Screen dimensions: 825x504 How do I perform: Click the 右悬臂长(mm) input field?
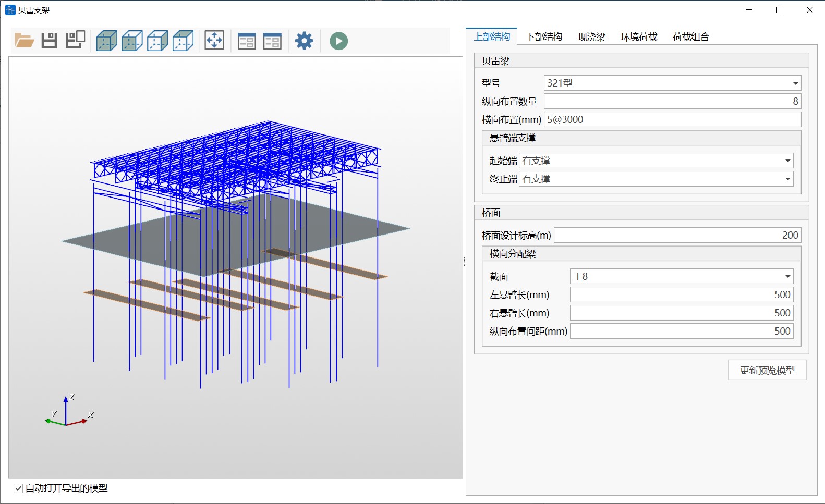[682, 313]
